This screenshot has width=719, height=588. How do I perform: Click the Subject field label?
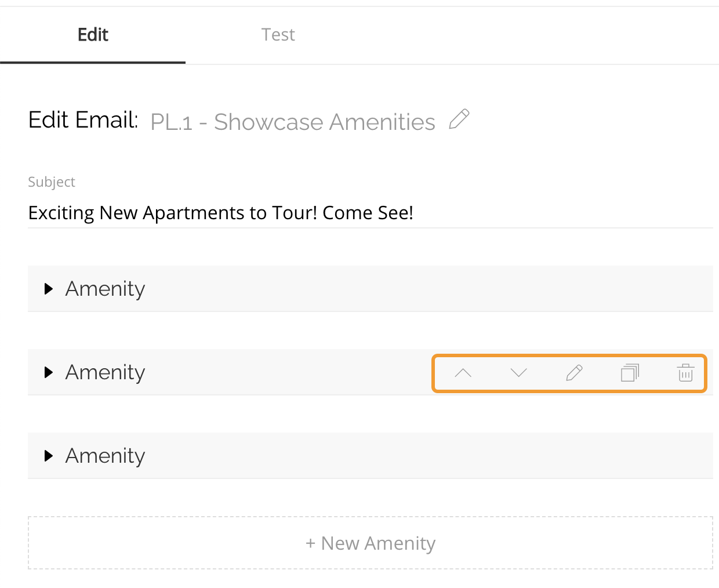[52, 182]
